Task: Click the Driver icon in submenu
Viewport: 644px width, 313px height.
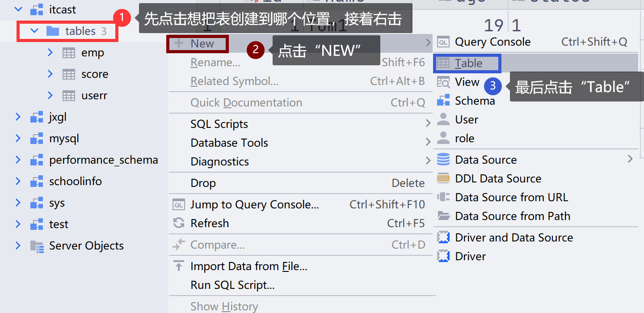Action: 443,256
